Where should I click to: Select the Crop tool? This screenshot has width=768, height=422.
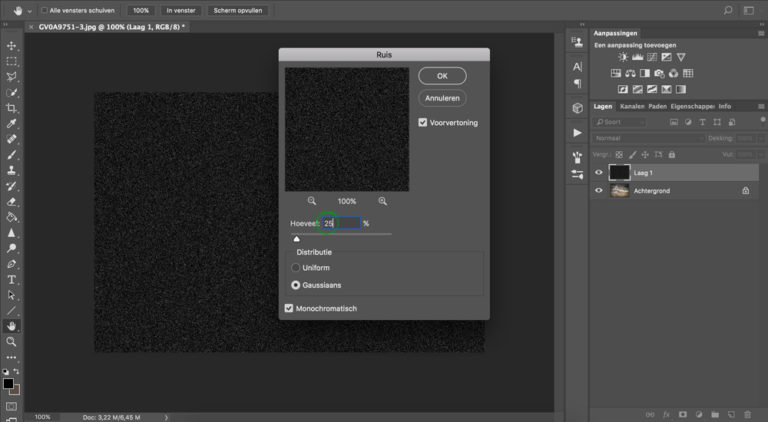pos(11,108)
